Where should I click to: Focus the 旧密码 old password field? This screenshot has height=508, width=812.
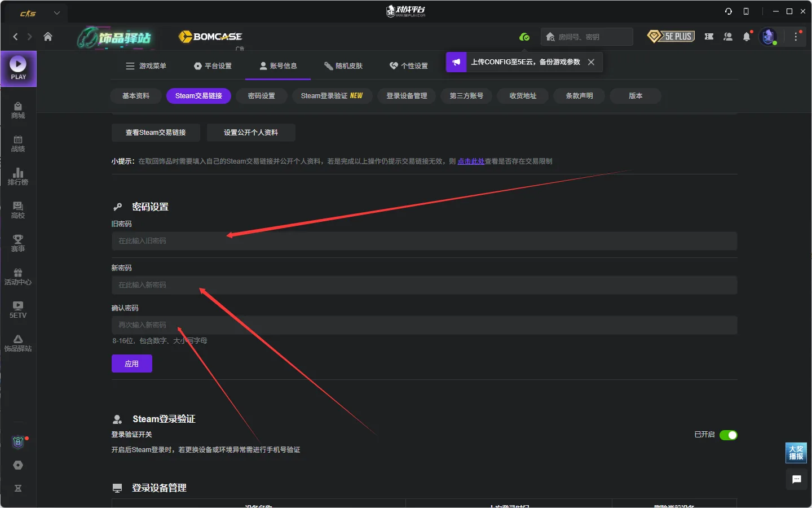coord(424,241)
